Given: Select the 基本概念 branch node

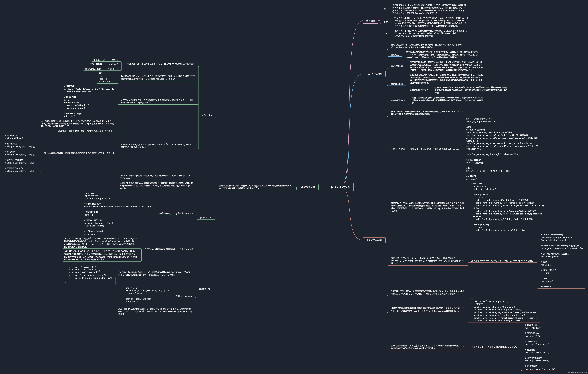Looking at the screenshot, I should [x=370, y=21].
